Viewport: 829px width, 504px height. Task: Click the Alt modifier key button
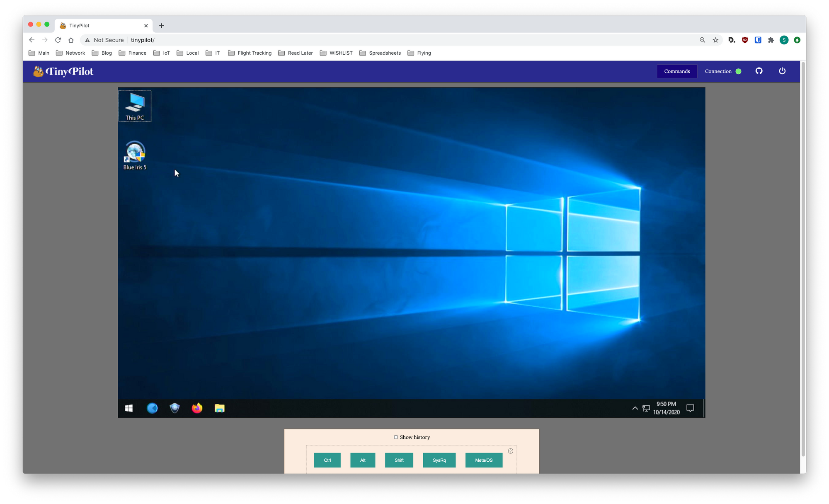point(362,460)
